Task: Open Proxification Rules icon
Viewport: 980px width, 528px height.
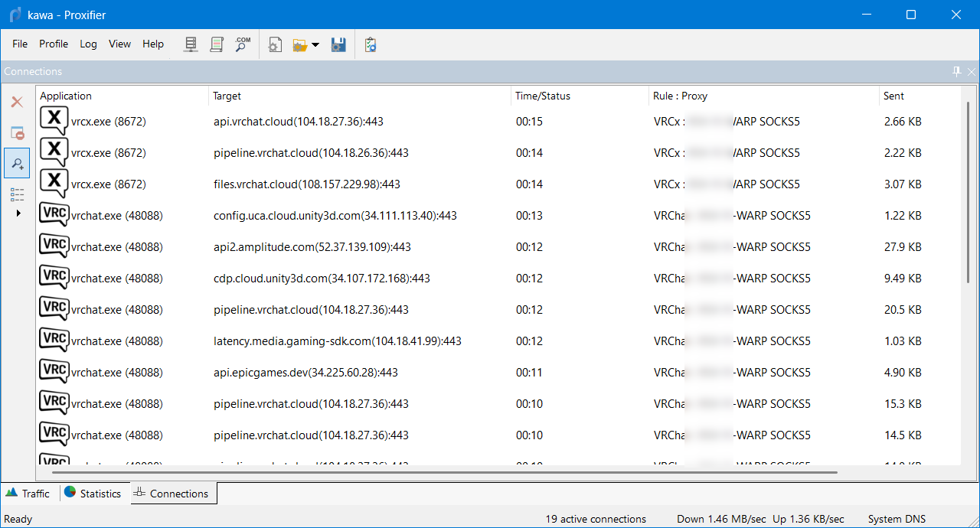Action: (217, 45)
